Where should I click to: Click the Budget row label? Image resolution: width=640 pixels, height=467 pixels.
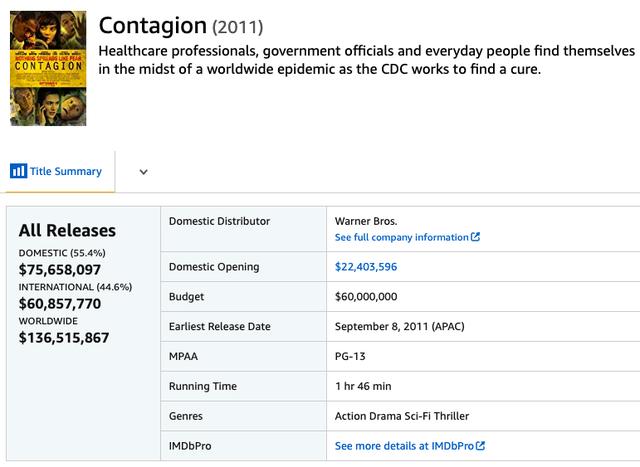click(186, 297)
